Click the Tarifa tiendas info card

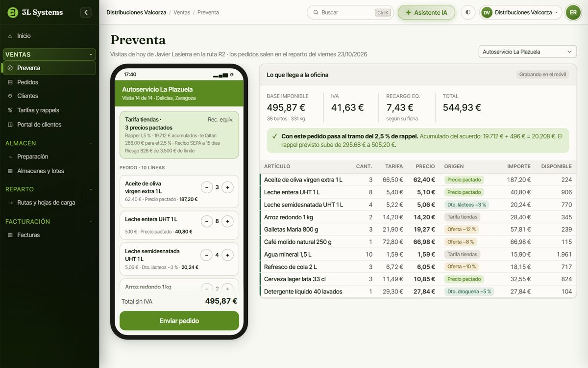coord(179,134)
